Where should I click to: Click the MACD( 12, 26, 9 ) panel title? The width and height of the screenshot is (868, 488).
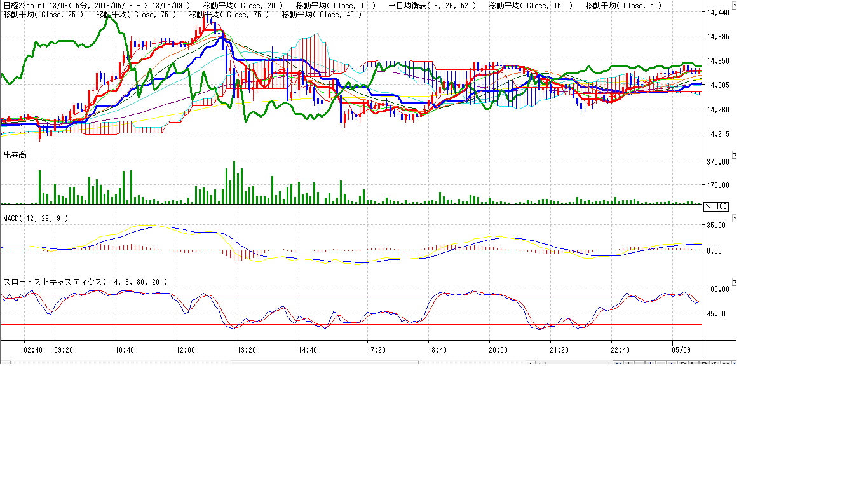coord(36,218)
